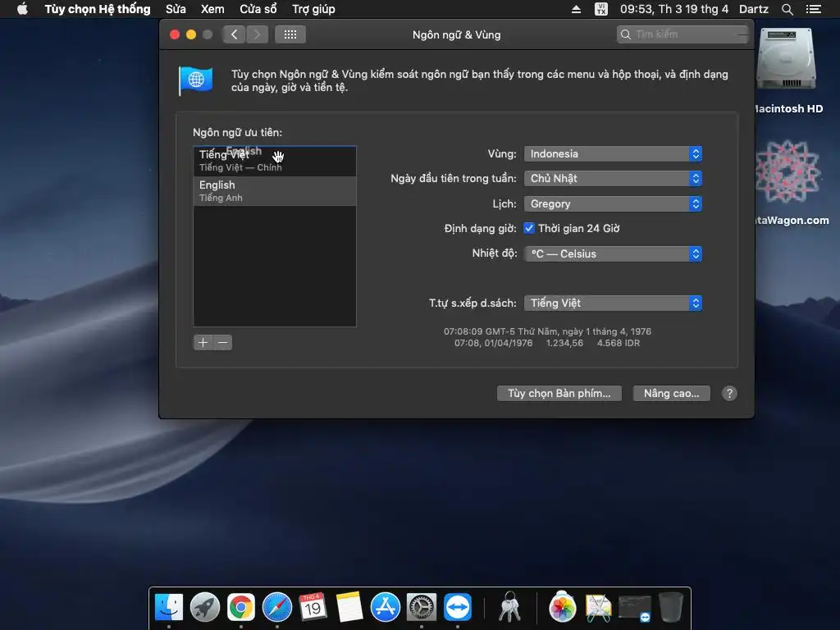Image resolution: width=840 pixels, height=630 pixels.
Task: Open the Apple menu
Action: 22,9
